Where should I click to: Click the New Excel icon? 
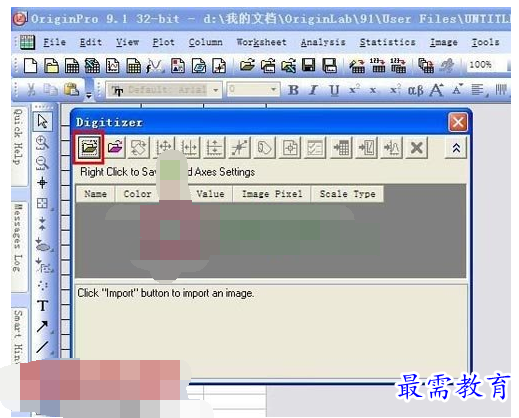pyautogui.click(x=92, y=65)
